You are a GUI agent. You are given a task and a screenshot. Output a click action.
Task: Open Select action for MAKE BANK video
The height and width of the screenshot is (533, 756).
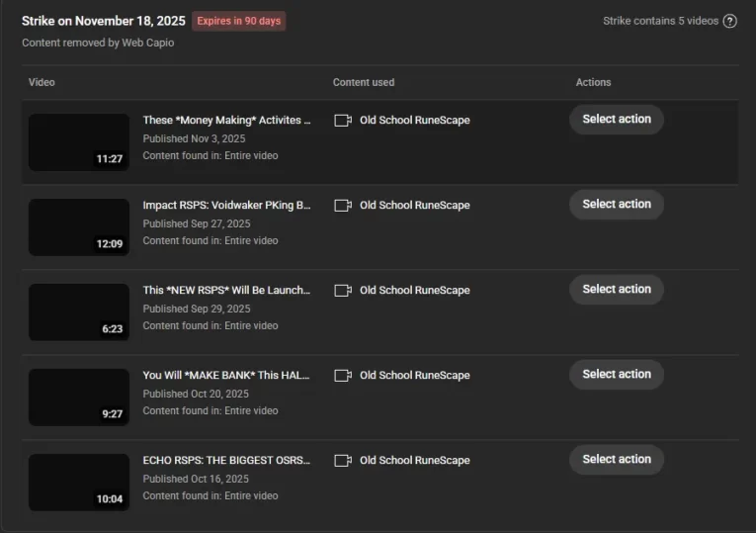[x=617, y=375]
